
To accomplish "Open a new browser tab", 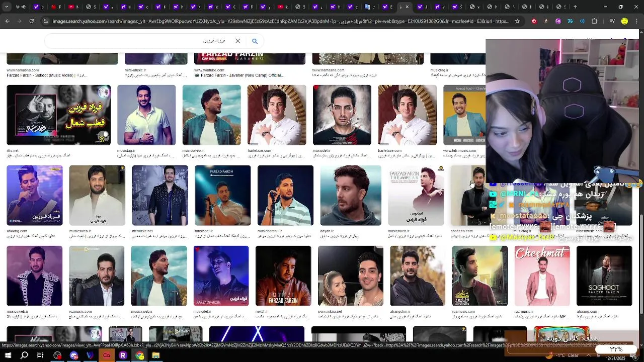I will 575,7.
